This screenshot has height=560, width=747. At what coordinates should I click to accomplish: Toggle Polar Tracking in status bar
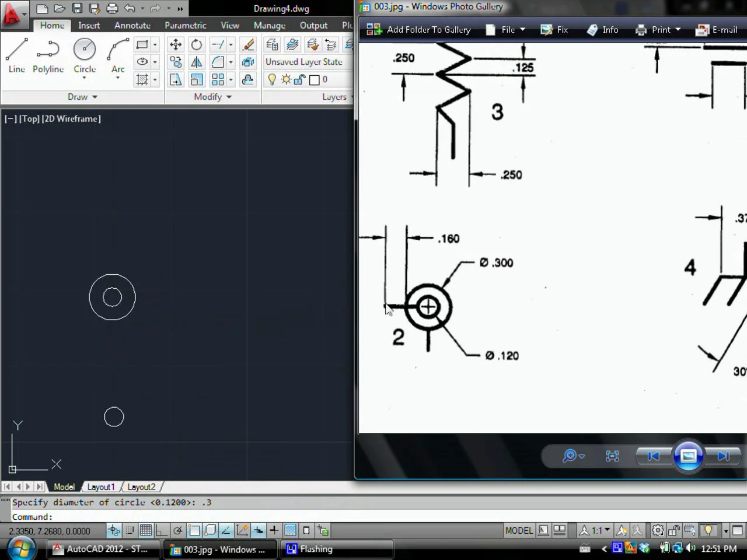pyautogui.click(x=178, y=530)
